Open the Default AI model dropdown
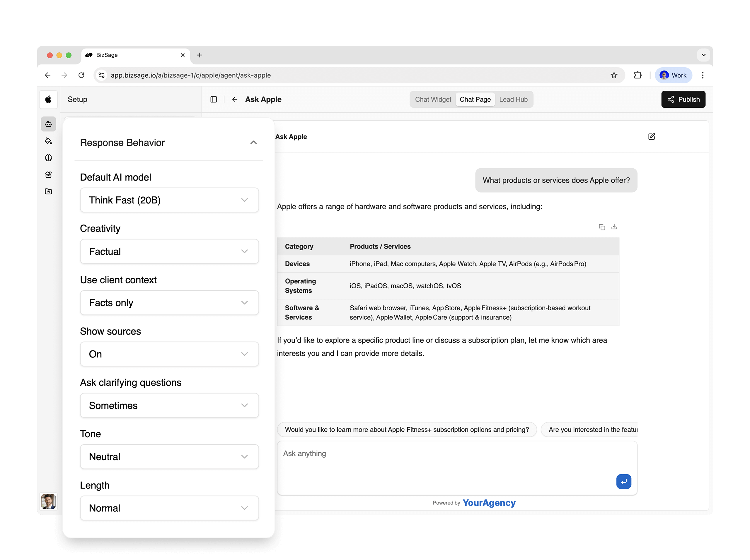Image resolution: width=750 pixels, height=560 pixels. pos(169,200)
